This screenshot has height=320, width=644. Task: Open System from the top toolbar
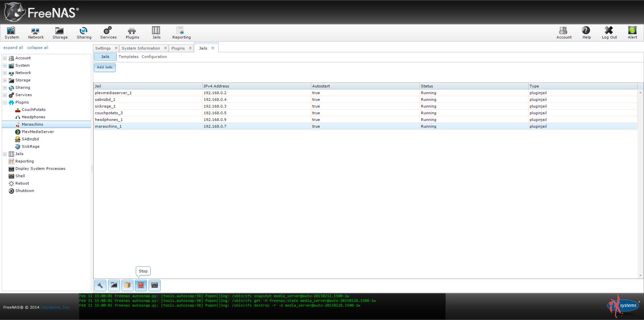pos(12,33)
